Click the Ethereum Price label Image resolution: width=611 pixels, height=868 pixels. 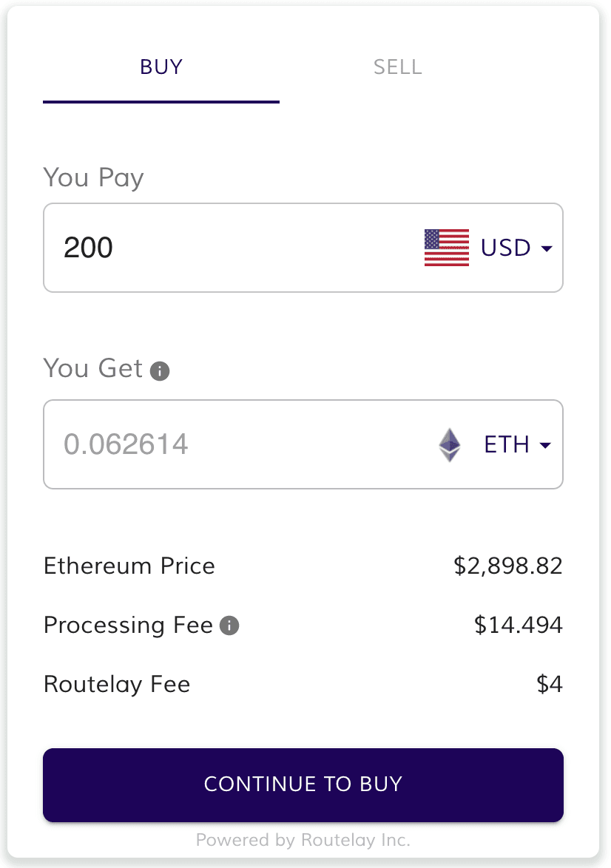[x=129, y=566]
